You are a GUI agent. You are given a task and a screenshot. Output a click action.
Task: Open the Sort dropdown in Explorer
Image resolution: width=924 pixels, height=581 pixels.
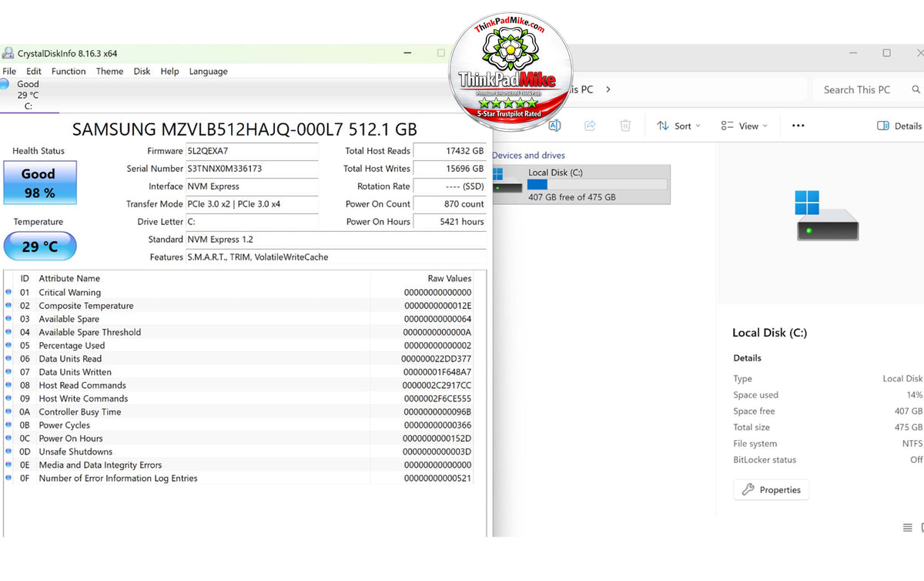click(678, 126)
